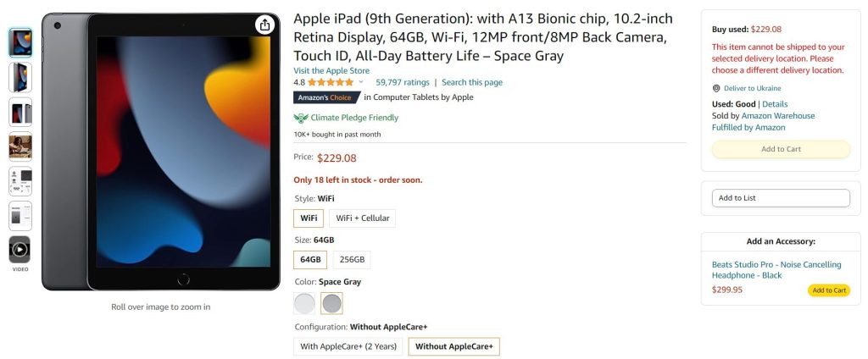Select the first iPad front thumbnail
This screenshot has width=868, height=359.
[19, 42]
